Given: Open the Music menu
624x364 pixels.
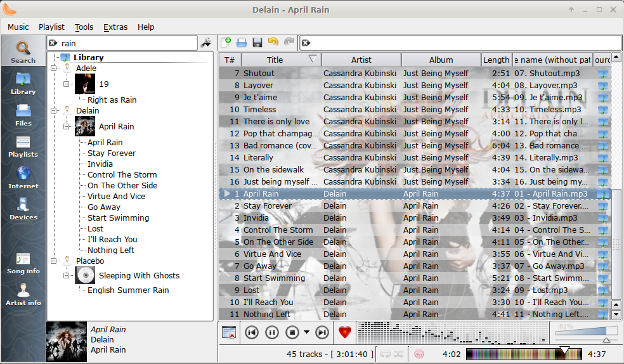Looking at the screenshot, I should pos(18,27).
